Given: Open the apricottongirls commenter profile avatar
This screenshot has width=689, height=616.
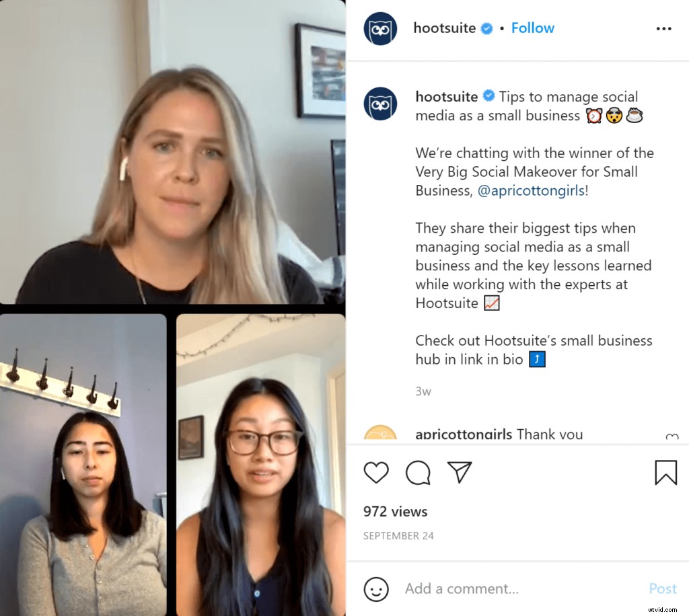Looking at the screenshot, I should pyautogui.click(x=381, y=433).
